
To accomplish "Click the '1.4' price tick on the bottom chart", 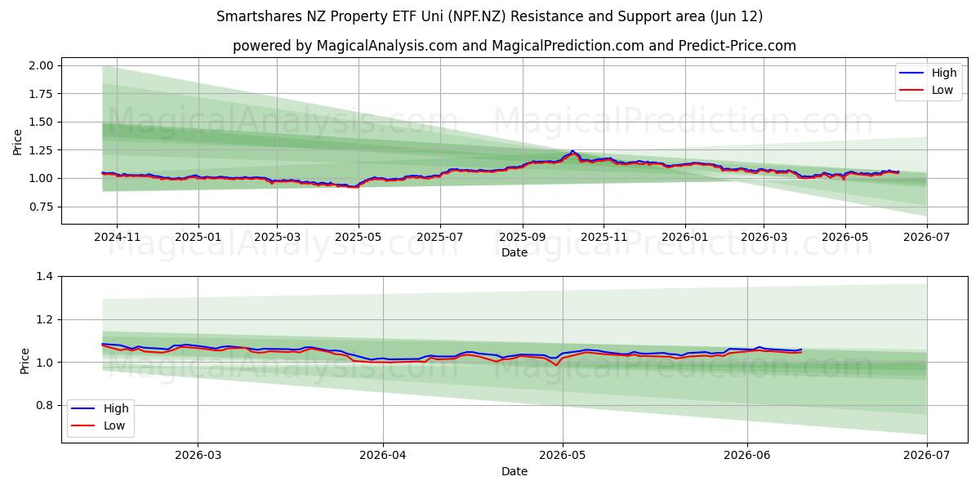I will tap(45, 277).
